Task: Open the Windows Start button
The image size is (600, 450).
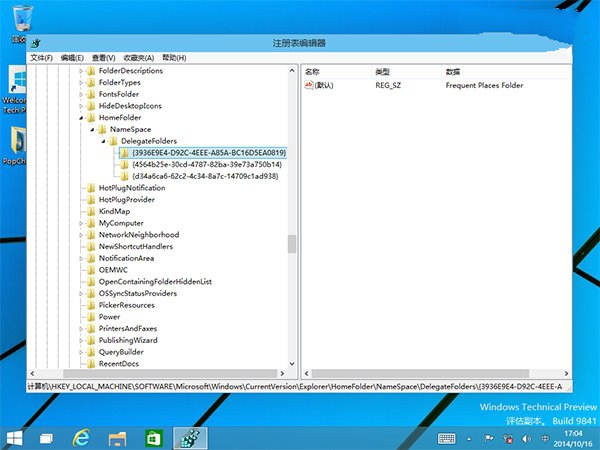Action: [15, 438]
